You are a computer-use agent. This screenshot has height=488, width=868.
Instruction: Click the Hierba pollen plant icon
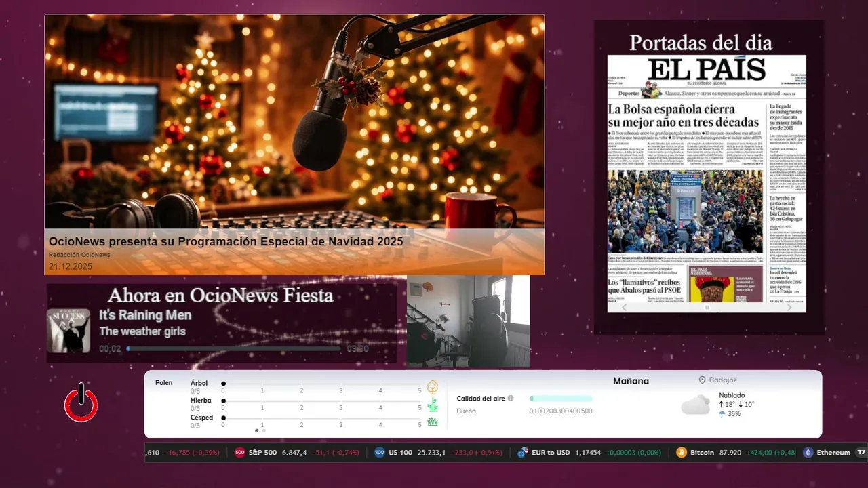[433, 405]
